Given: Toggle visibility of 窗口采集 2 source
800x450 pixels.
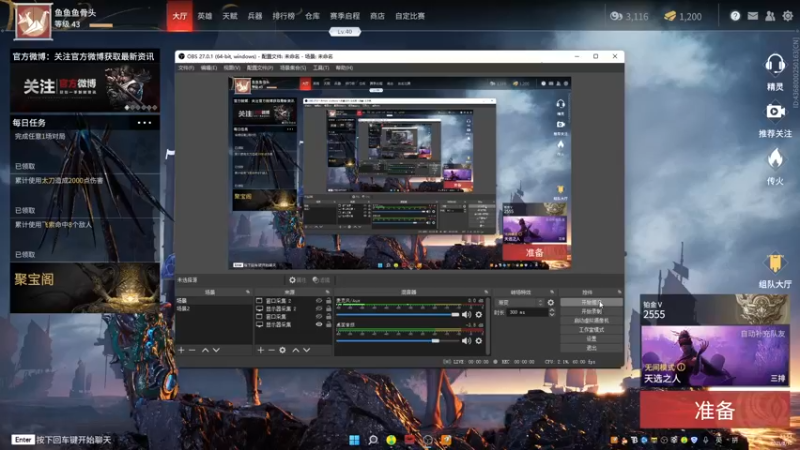Looking at the screenshot, I should [319, 301].
